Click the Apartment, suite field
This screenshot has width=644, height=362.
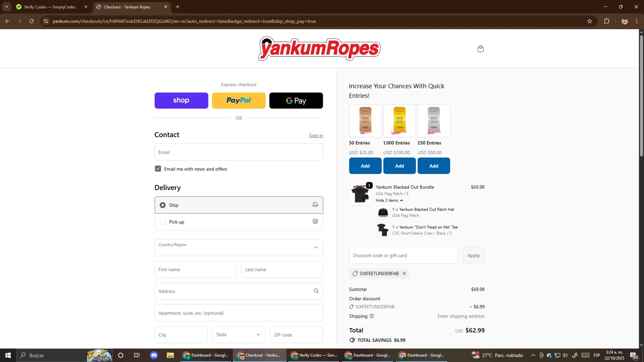pyautogui.click(x=239, y=313)
